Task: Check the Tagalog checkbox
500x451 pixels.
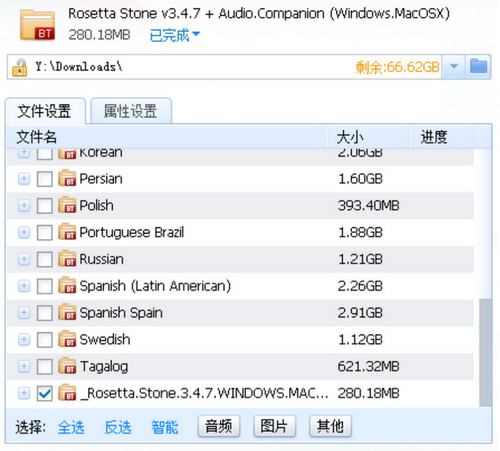Action: (x=45, y=367)
